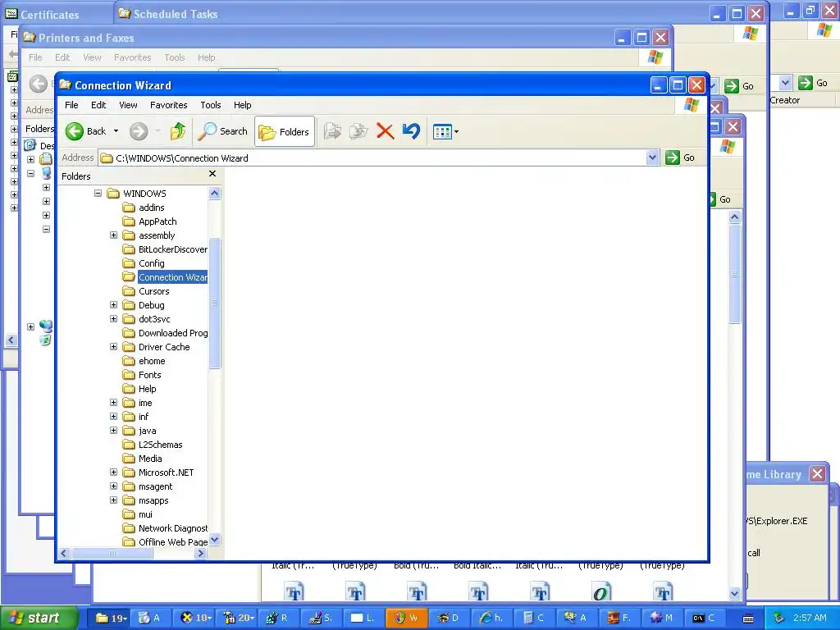Viewport: 840px width, 630px height.
Task: Click the Go button next to address bar
Action: 680,157
